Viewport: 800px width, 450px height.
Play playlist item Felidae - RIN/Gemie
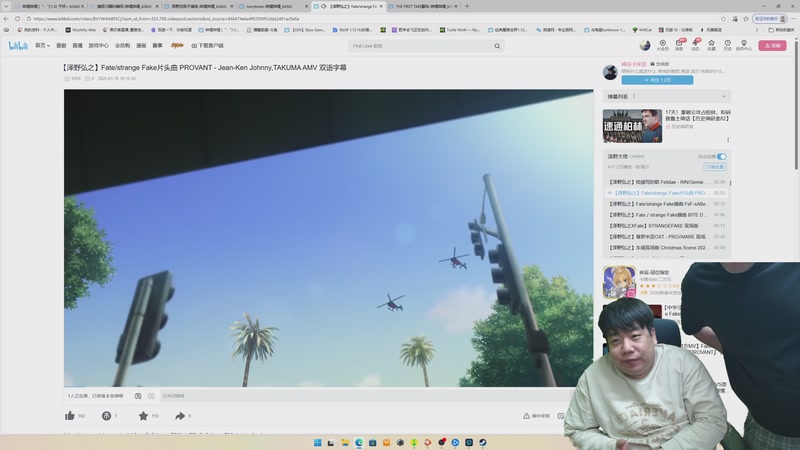pos(666,182)
